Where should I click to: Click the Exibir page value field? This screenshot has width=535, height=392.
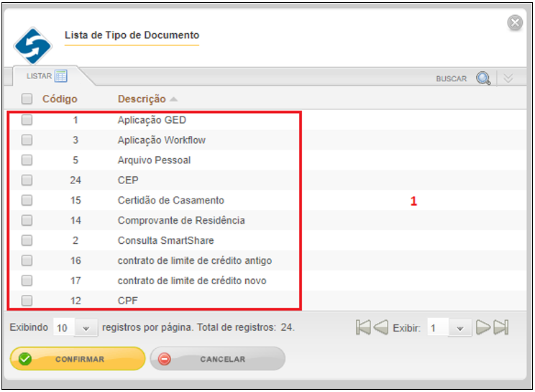point(438,328)
